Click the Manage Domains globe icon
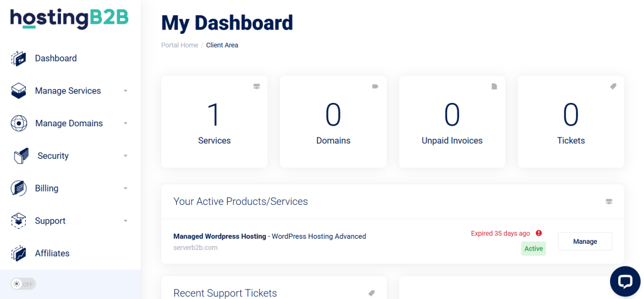The image size is (644, 299). [18, 123]
